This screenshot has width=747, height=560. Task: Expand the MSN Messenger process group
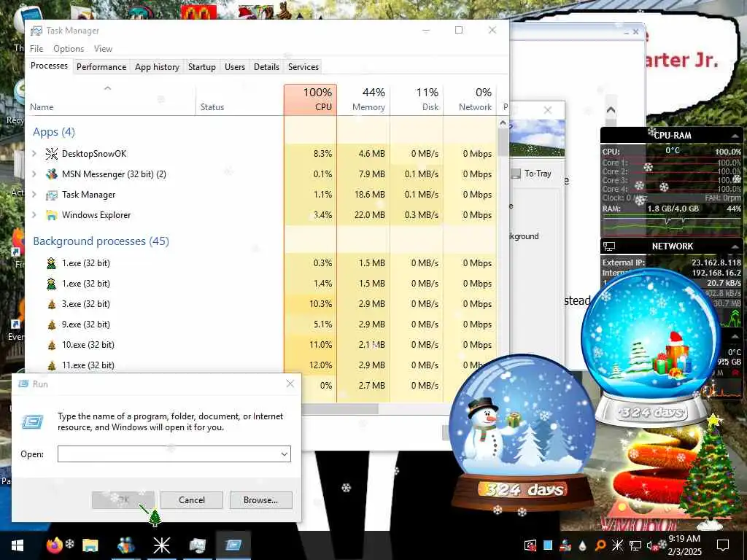(34, 174)
